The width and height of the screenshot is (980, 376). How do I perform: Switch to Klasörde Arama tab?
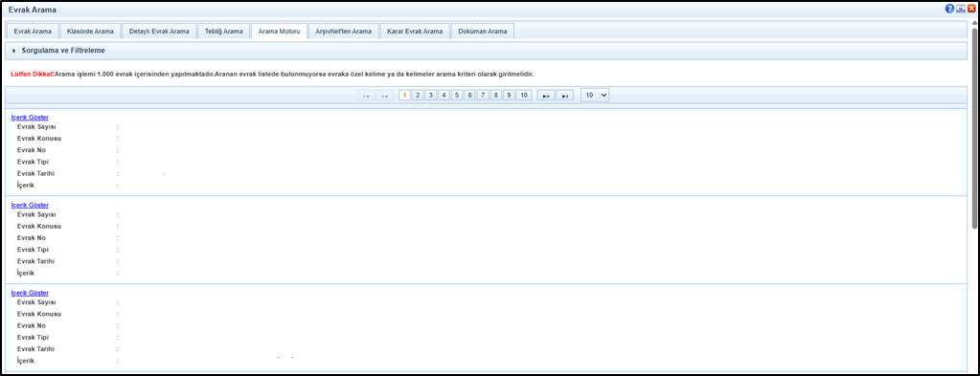(90, 32)
